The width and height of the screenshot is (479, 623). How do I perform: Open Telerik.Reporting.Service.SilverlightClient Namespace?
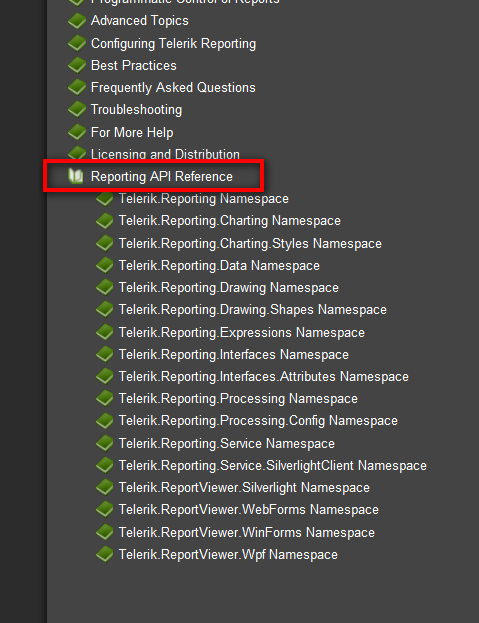(x=273, y=465)
